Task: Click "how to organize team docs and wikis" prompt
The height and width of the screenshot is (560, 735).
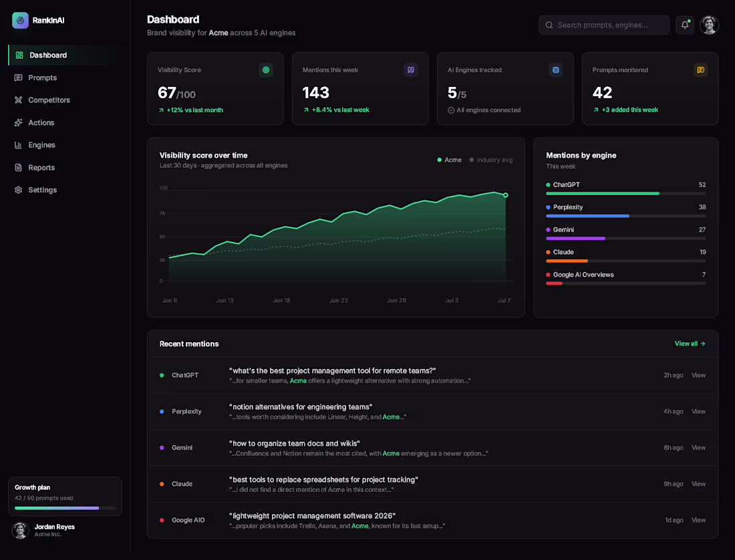Action: tap(295, 443)
